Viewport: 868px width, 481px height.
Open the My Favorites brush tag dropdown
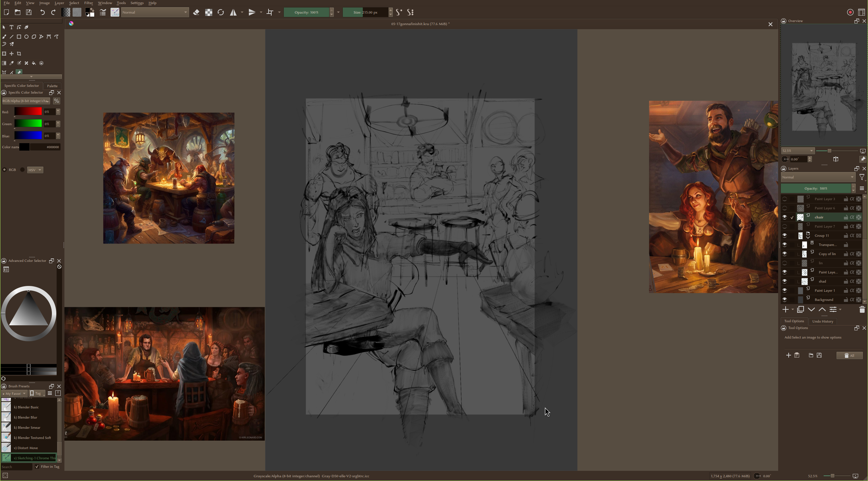(x=14, y=393)
